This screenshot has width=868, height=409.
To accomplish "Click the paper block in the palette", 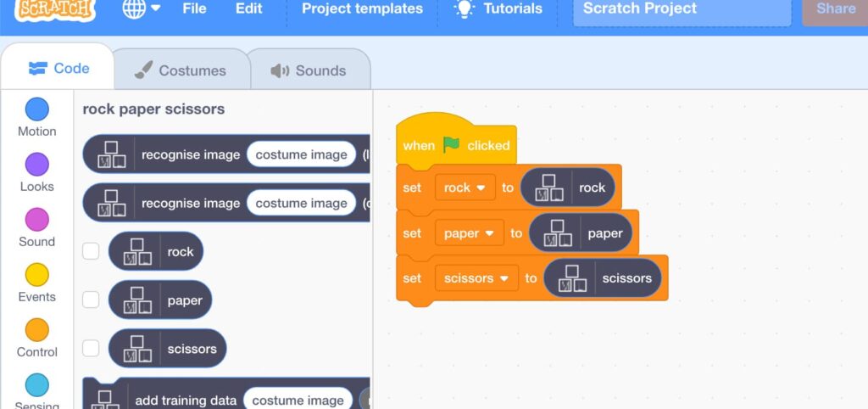I will point(160,300).
